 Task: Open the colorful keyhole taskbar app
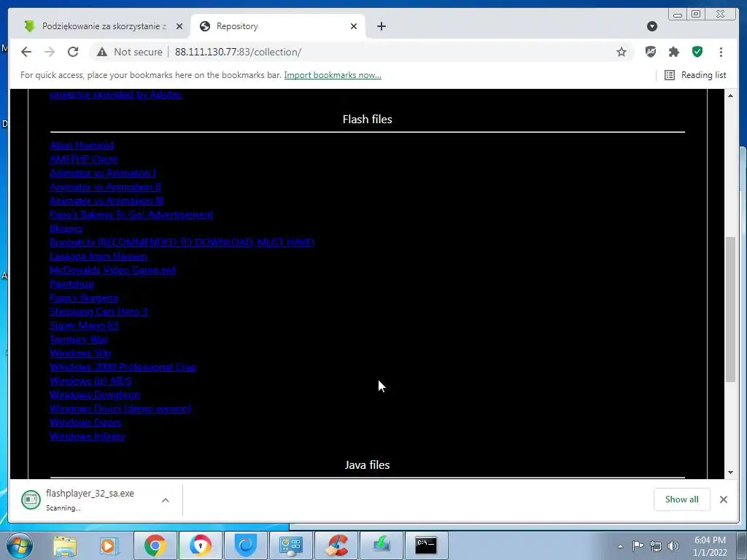[200, 545]
